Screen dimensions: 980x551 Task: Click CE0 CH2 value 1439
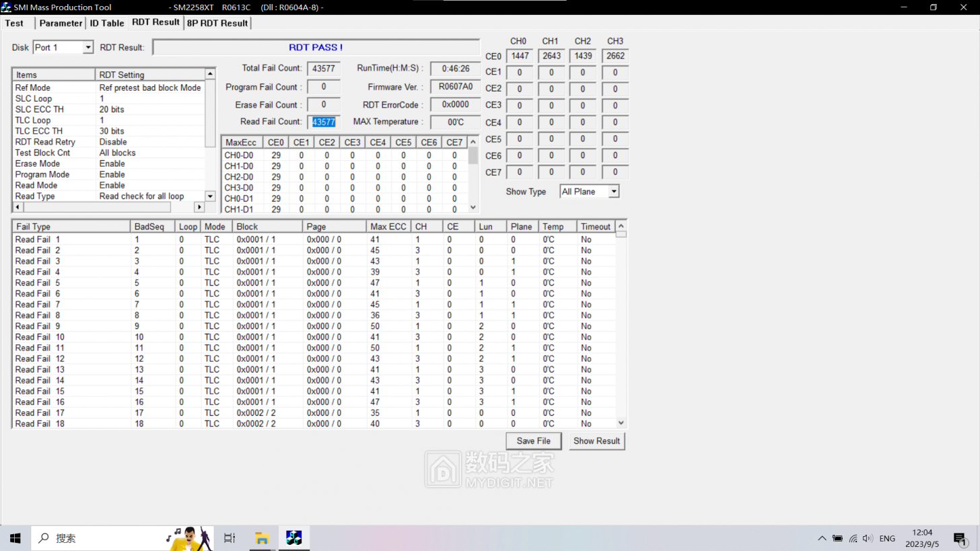point(583,56)
